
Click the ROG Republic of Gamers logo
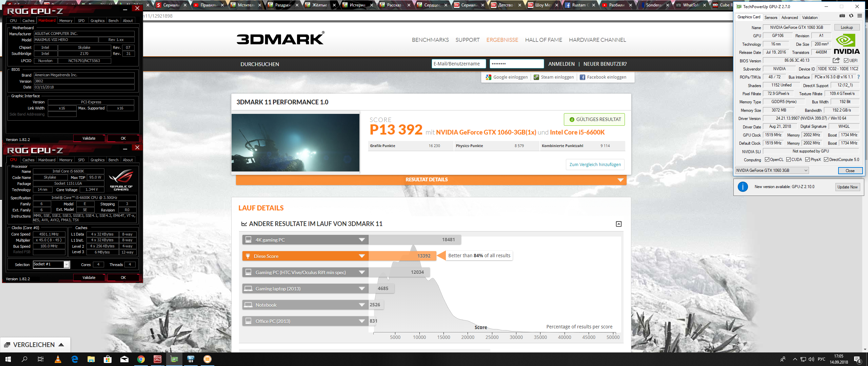point(121,180)
